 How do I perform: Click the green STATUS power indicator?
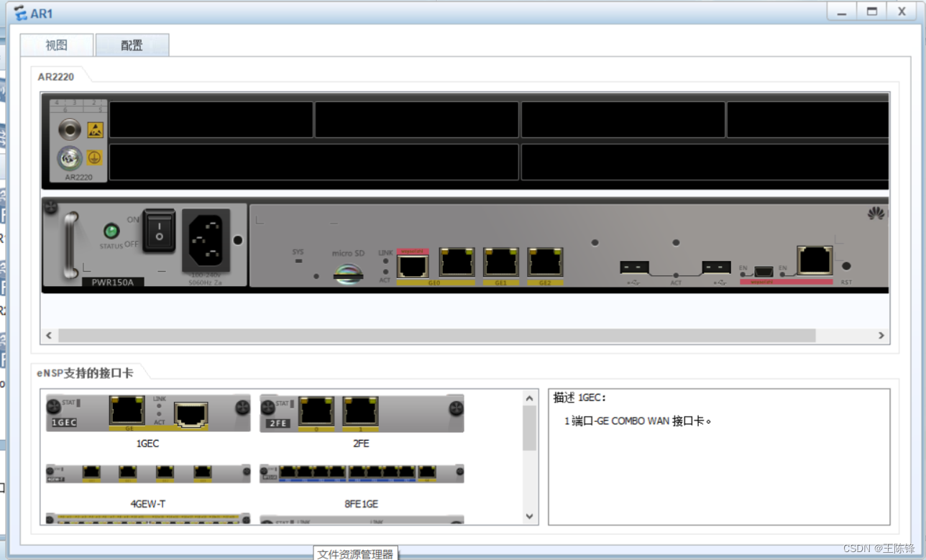pos(111,231)
